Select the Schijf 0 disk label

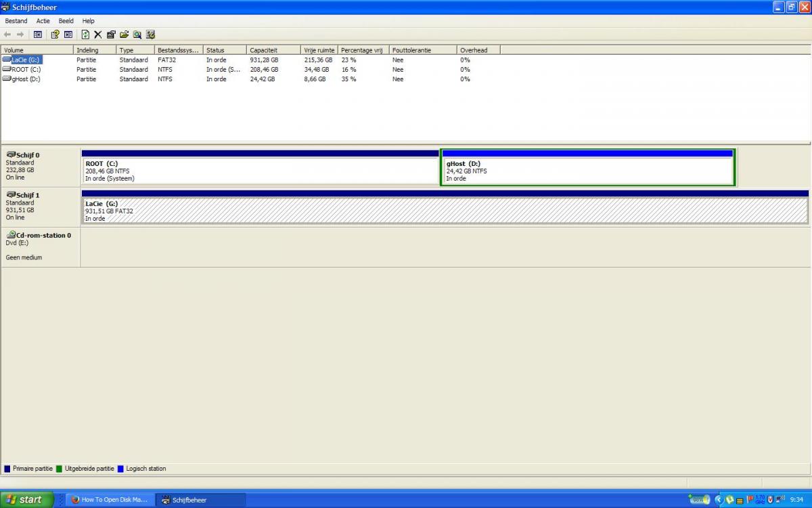pos(41,167)
